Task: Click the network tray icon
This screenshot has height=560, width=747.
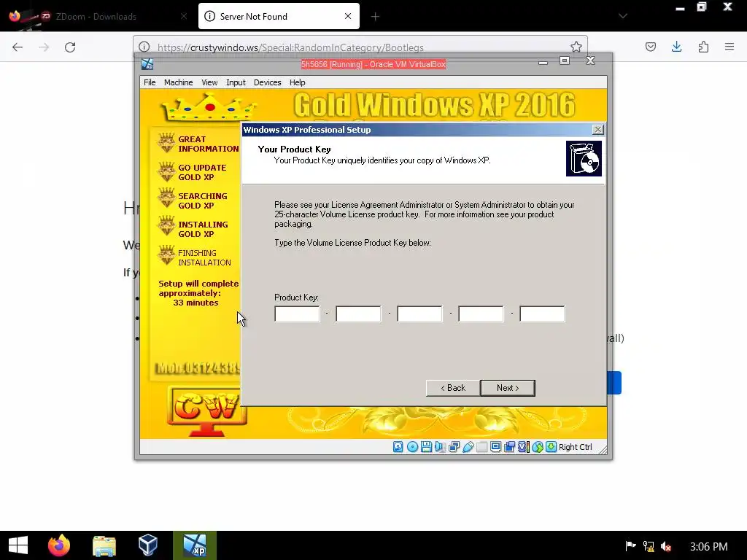Action: pos(649,546)
